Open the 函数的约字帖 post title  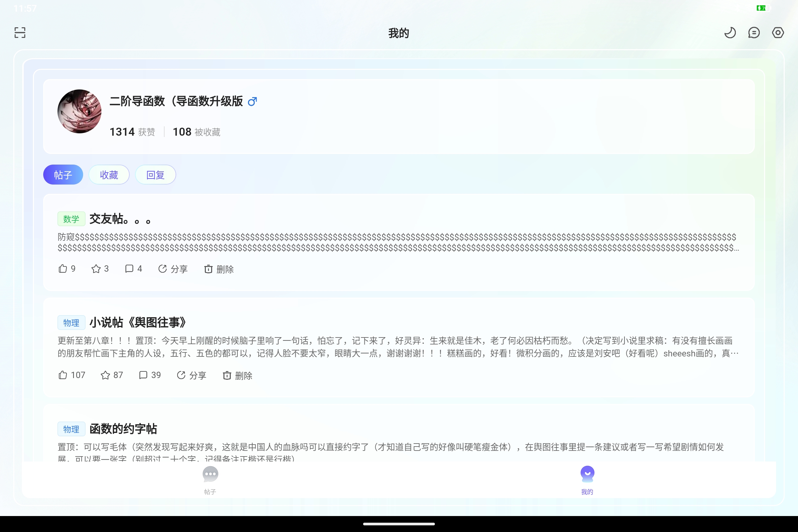point(123,429)
